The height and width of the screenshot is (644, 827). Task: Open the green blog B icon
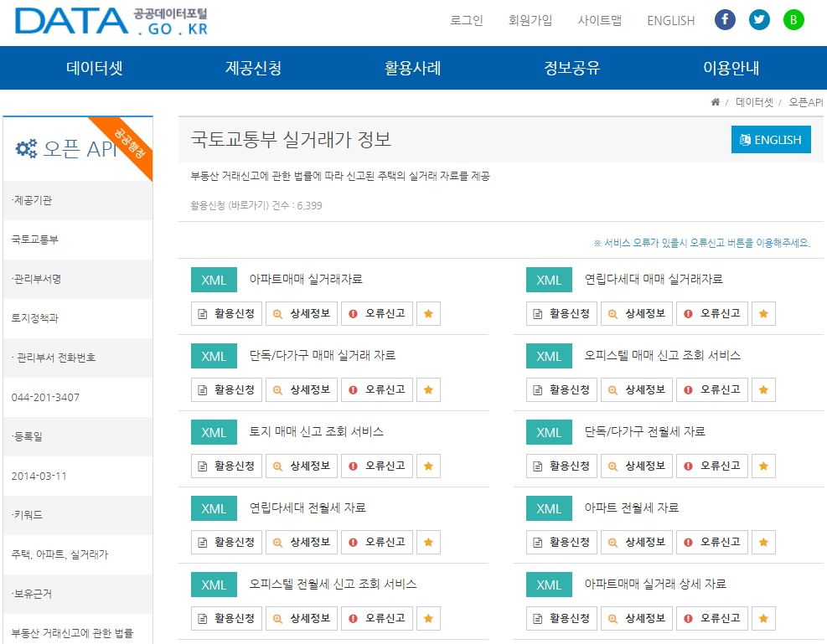(x=793, y=20)
